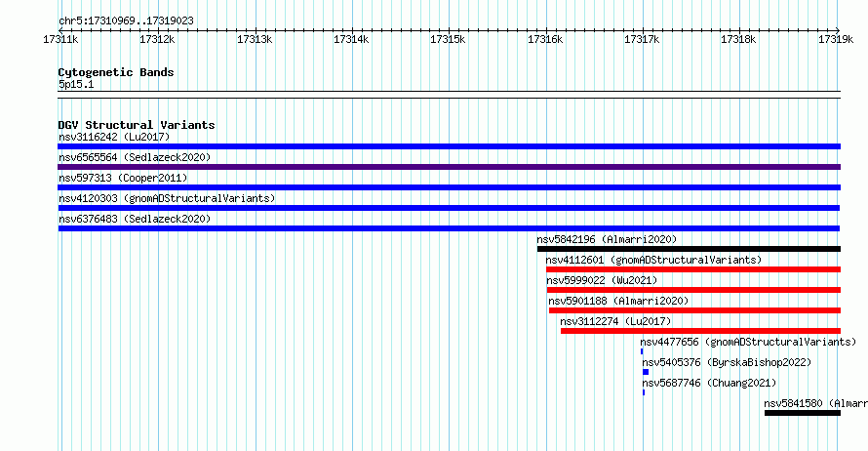Select the 5p15.1 band label
Viewport: 868px width, 451px height.
click(76, 84)
